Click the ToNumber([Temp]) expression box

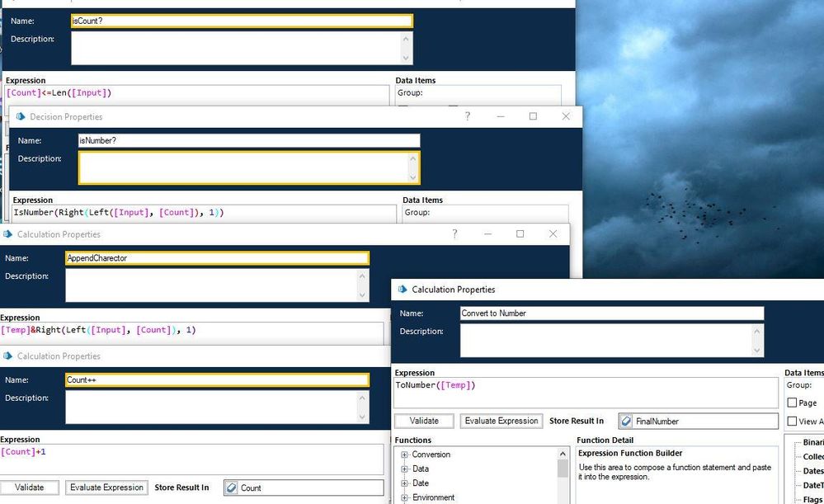[x=586, y=393]
